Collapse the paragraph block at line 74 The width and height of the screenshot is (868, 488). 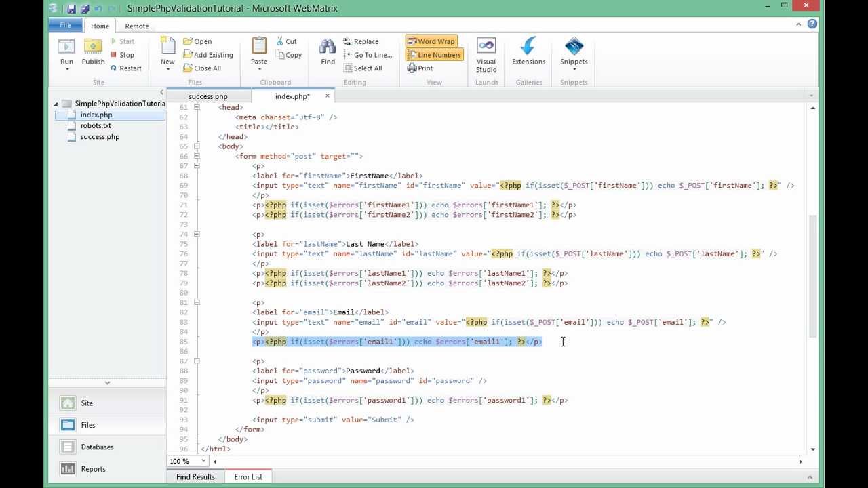point(197,234)
